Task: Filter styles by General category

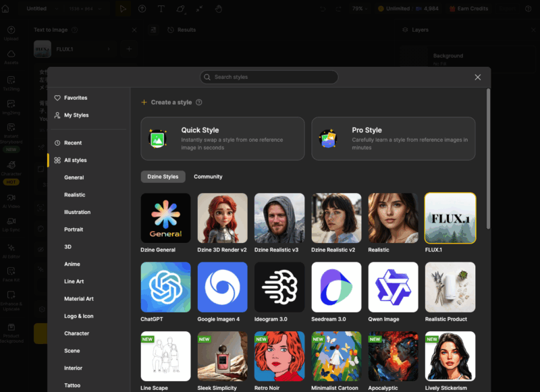Action: [x=74, y=177]
